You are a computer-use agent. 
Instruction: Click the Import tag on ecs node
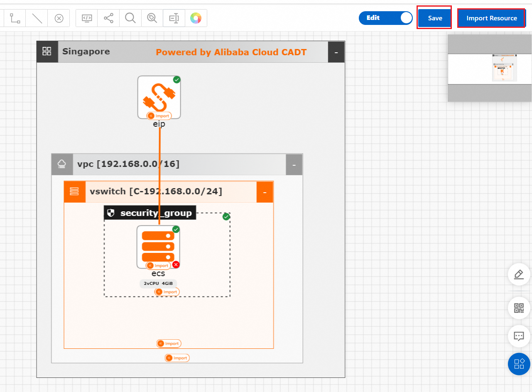point(158,265)
